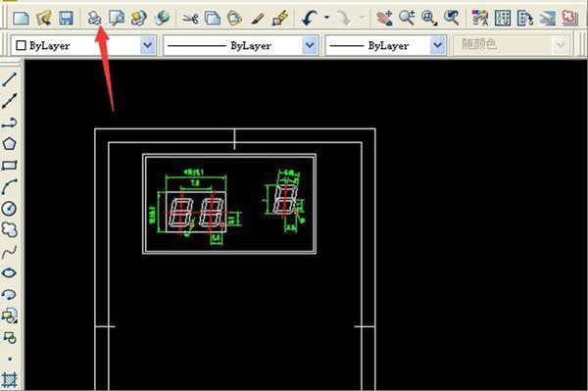The height and width of the screenshot is (391, 588).
Task: Select the Rectangle tool
Action: click(10, 166)
